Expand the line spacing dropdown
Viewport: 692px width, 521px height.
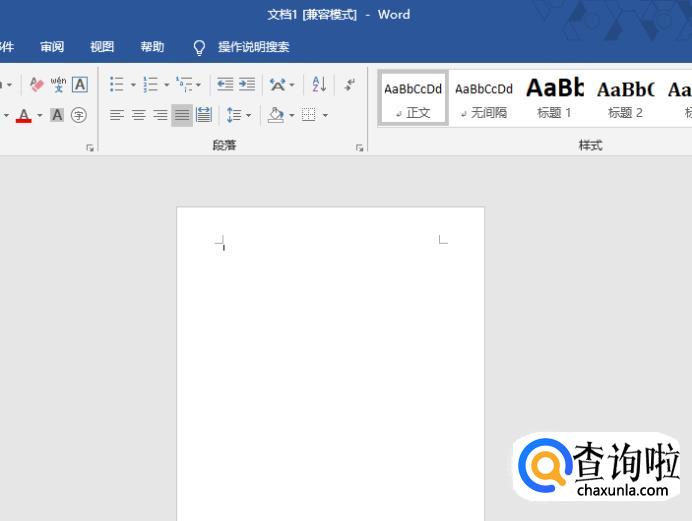(x=249, y=115)
